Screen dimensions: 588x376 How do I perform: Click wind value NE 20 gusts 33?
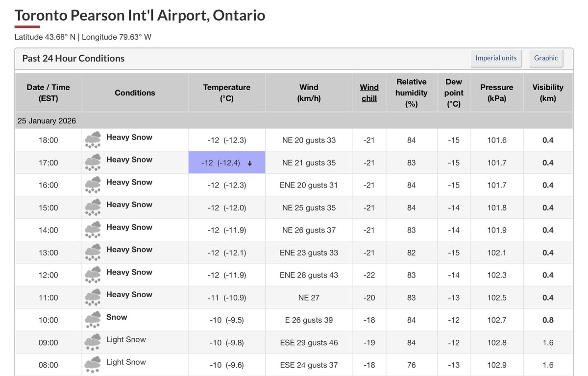click(x=309, y=140)
